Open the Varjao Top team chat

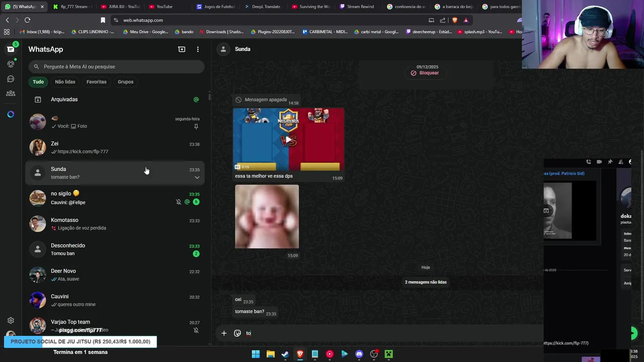click(116, 325)
